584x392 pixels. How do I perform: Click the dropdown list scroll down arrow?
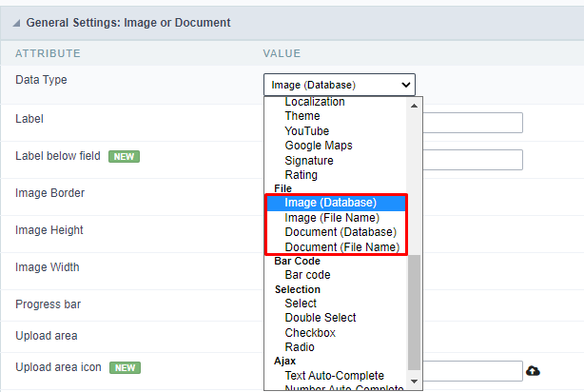click(x=414, y=382)
